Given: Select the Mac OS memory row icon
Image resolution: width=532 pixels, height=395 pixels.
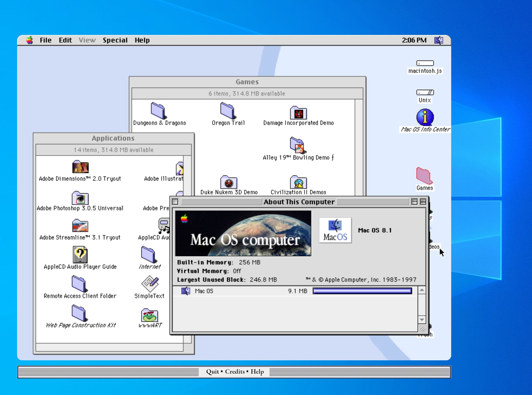Looking at the screenshot, I should pos(186,291).
